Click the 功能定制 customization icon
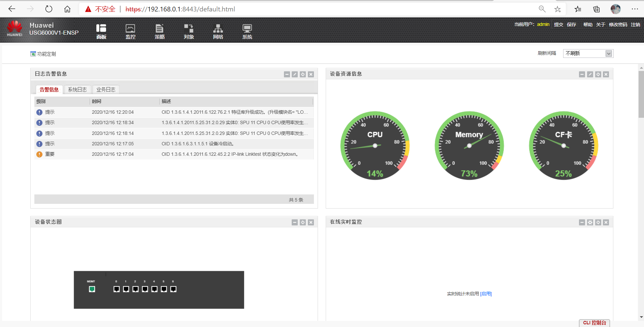Screen dimensions: 644x327 (x=33, y=53)
